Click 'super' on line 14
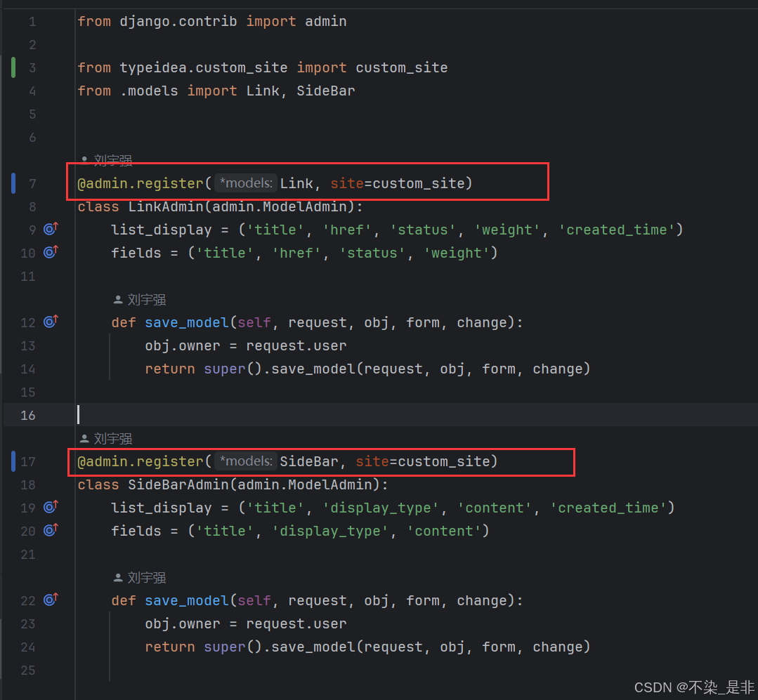This screenshot has width=758, height=700. (x=225, y=369)
